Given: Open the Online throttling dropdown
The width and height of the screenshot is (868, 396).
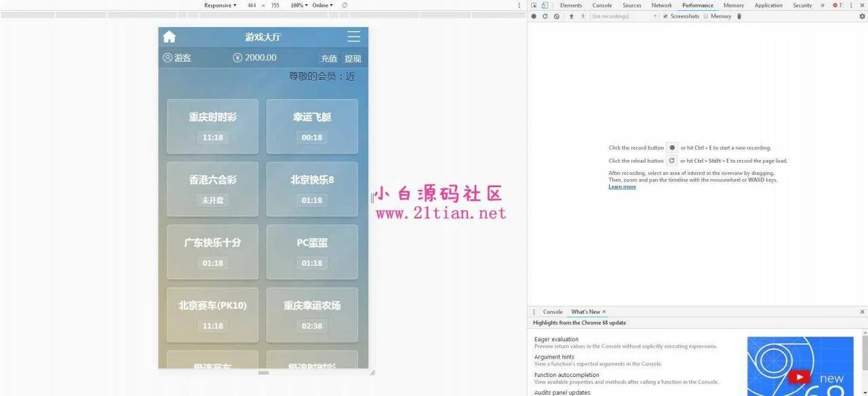Looking at the screenshot, I should [x=322, y=5].
